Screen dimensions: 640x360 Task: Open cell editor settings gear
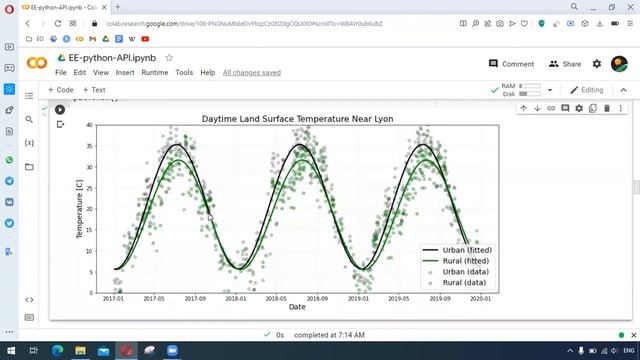click(579, 108)
